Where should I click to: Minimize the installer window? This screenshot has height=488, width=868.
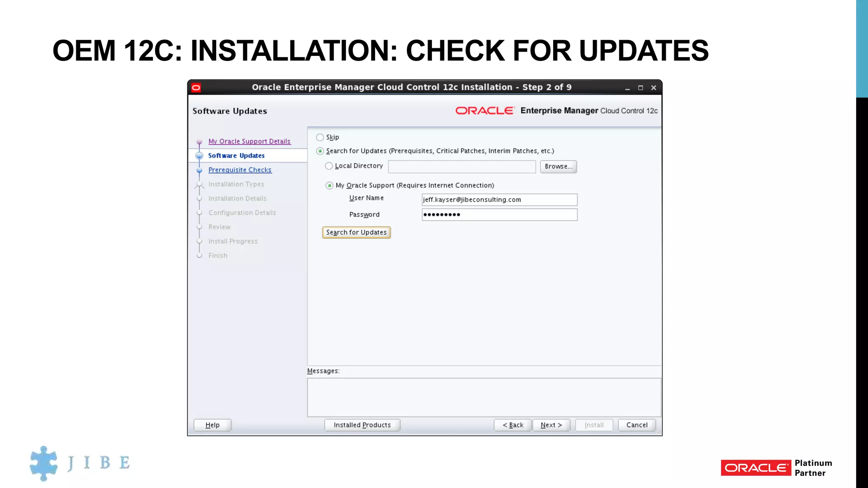[x=627, y=88]
